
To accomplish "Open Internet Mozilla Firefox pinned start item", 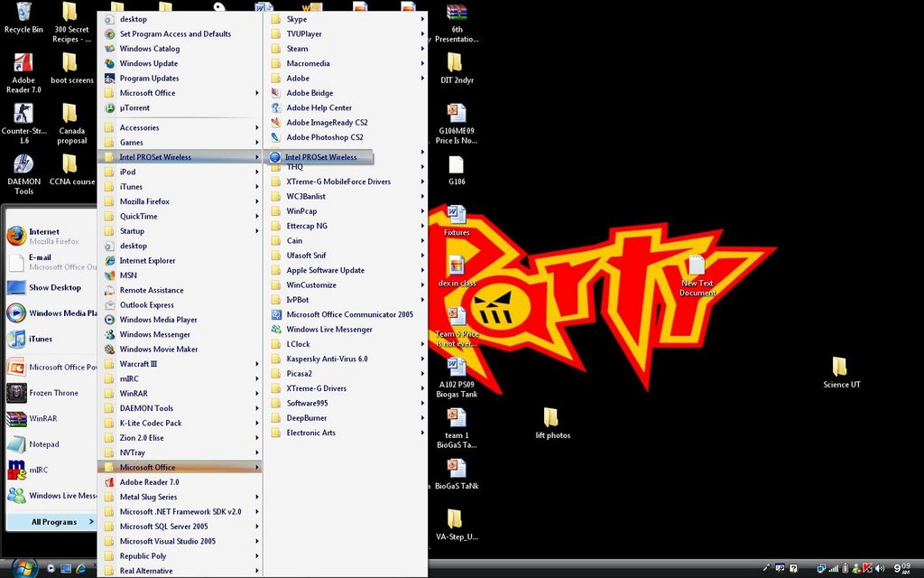I will click(51, 236).
